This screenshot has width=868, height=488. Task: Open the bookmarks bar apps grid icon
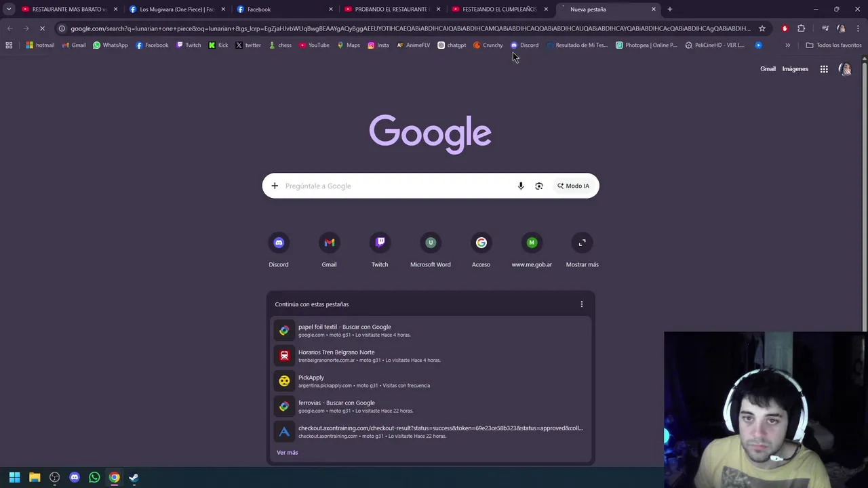9,45
